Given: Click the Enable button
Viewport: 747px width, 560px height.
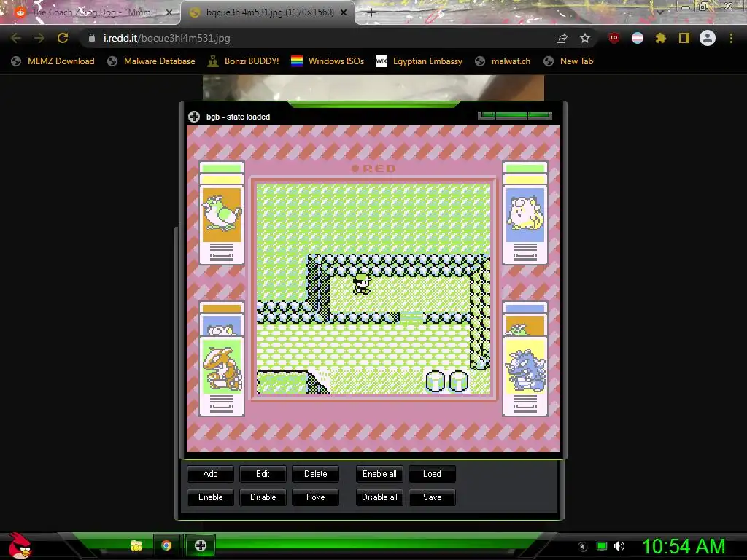Looking at the screenshot, I should (x=210, y=497).
